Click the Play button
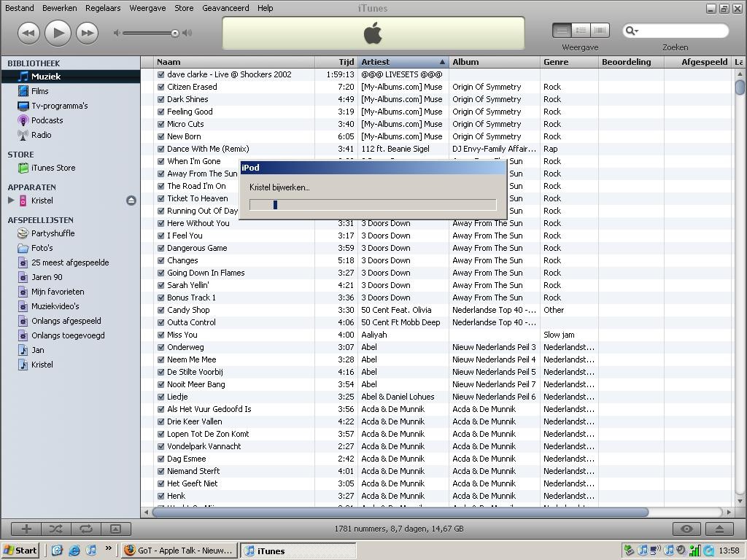 58,33
